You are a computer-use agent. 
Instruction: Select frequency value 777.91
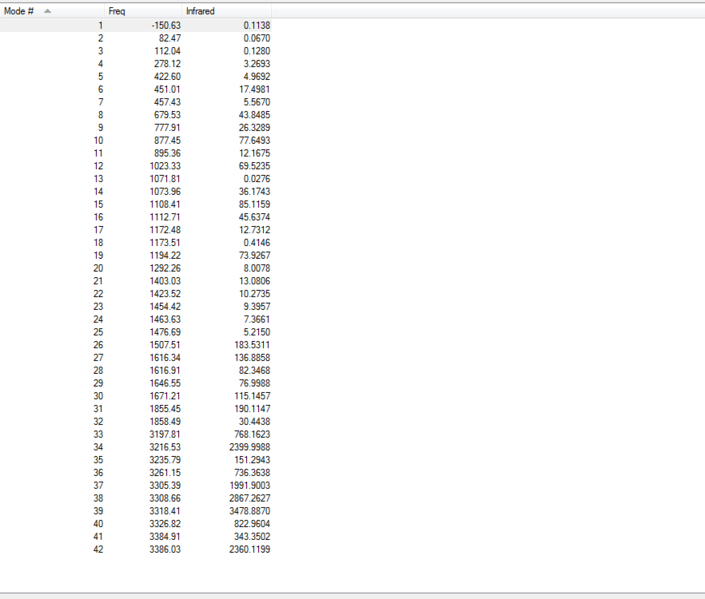pos(167,128)
